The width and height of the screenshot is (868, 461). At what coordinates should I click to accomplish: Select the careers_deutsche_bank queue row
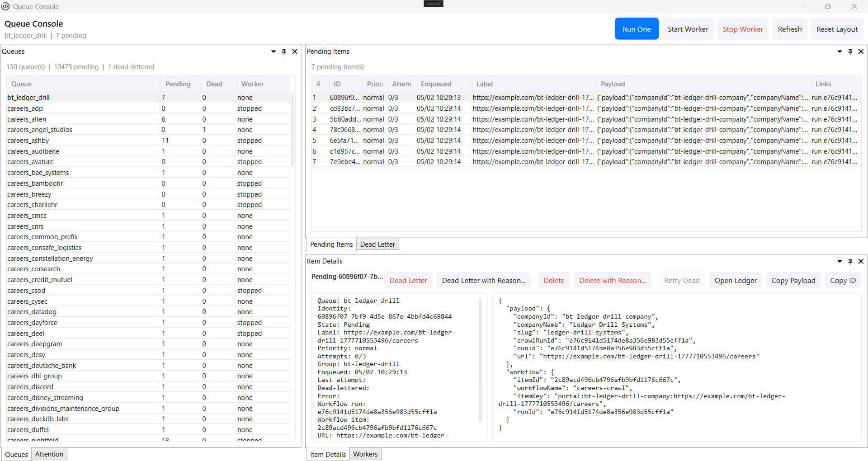point(148,366)
